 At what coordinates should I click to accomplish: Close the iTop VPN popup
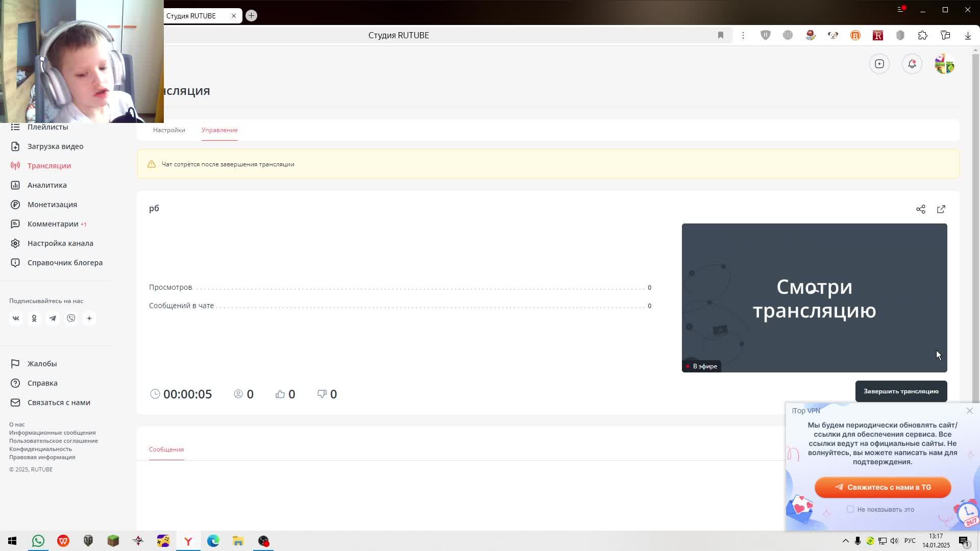[x=969, y=411]
